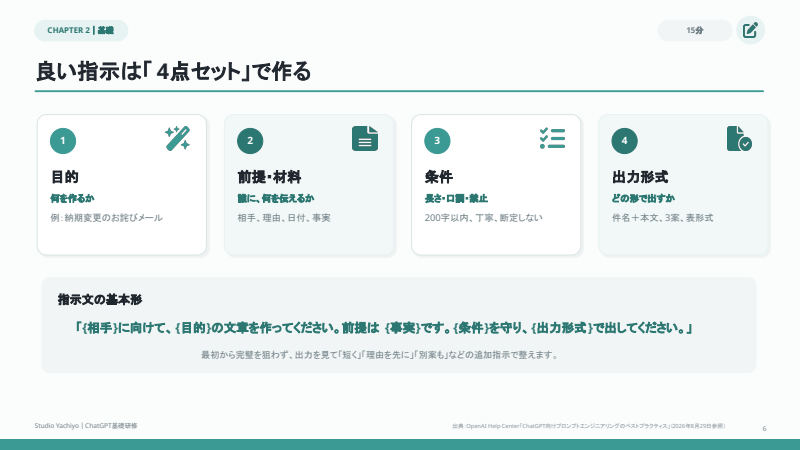This screenshot has height=450, width=800.
Task: Click the document icon on the 前提・材料 card
Action: [x=365, y=138]
